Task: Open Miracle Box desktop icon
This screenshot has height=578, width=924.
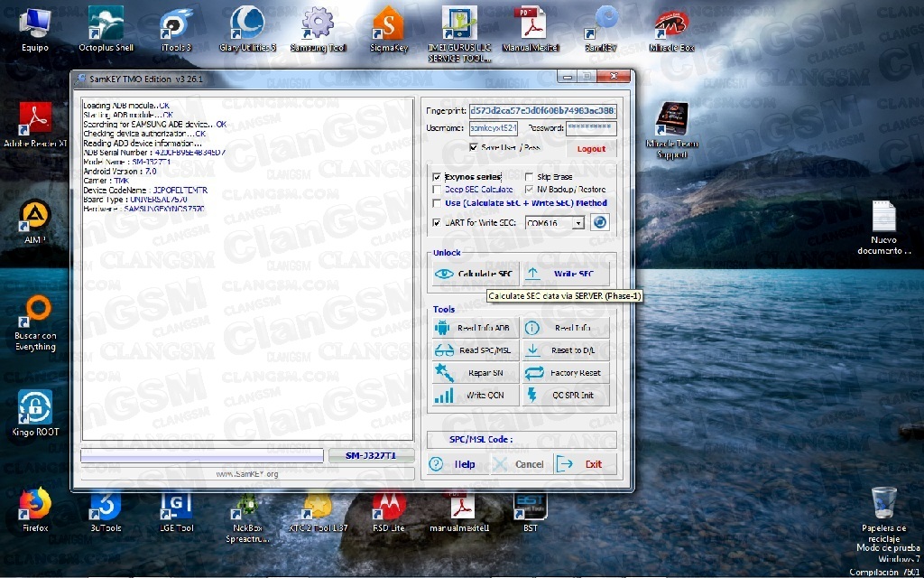Action: [671, 30]
